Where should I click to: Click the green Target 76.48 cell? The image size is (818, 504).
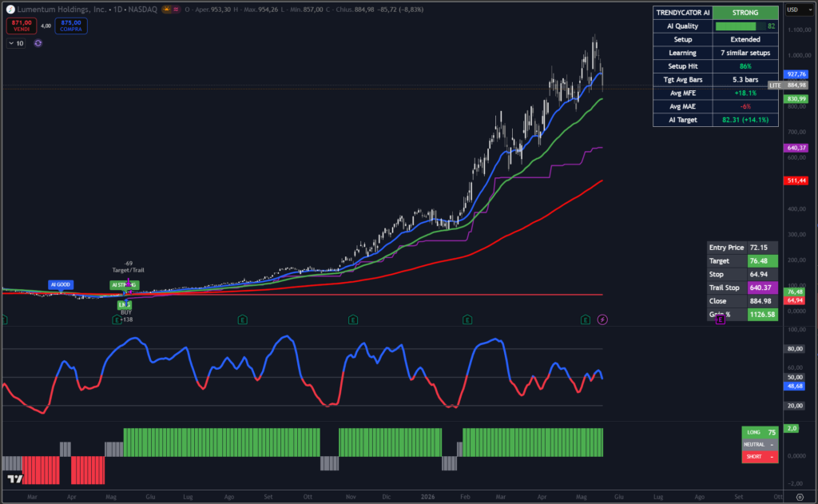click(x=762, y=261)
